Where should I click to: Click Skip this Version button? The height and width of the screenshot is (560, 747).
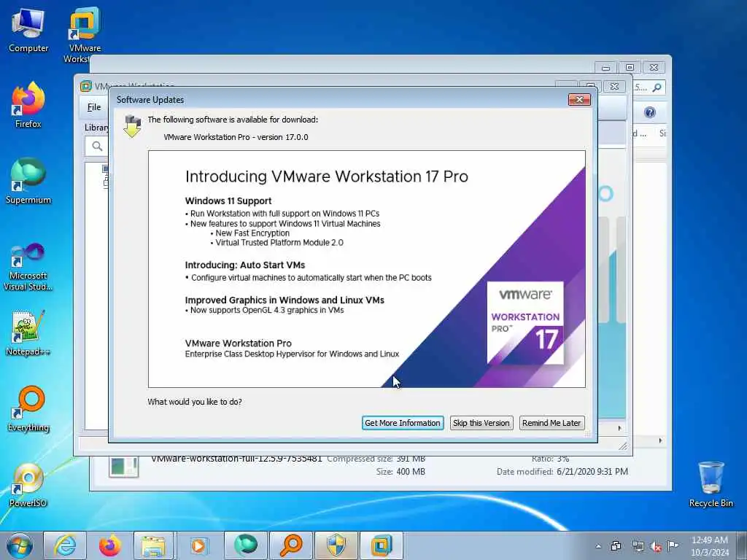[x=481, y=423]
